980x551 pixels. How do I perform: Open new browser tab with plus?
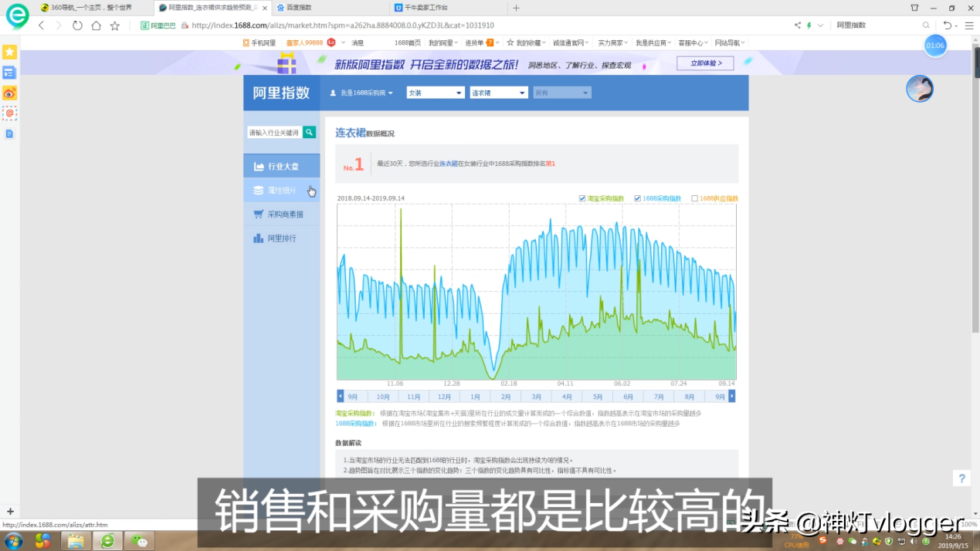517,8
